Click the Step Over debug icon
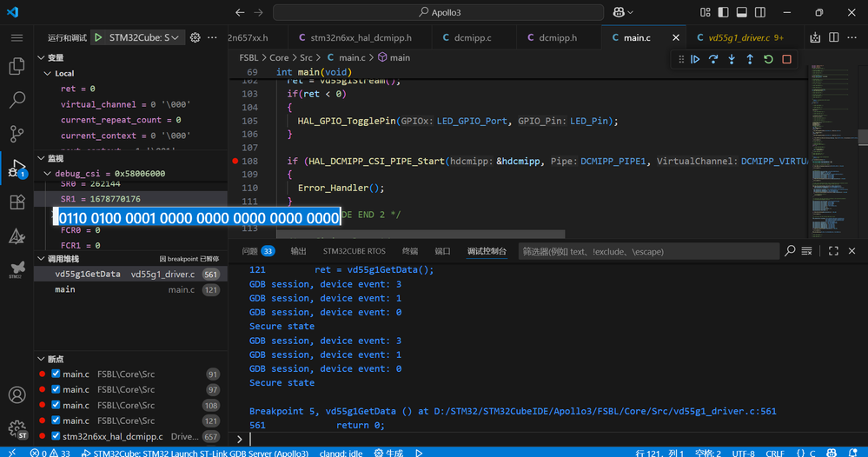868x457 pixels. coord(713,59)
